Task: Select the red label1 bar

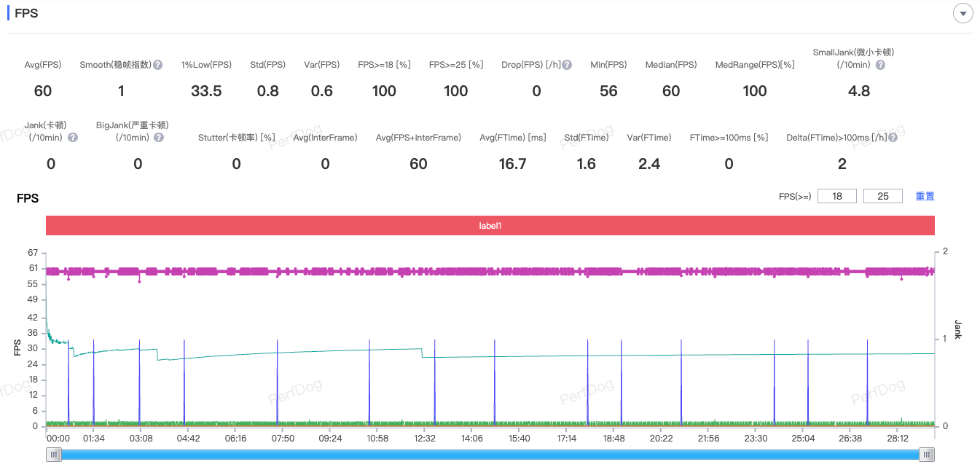Action: [x=490, y=226]
